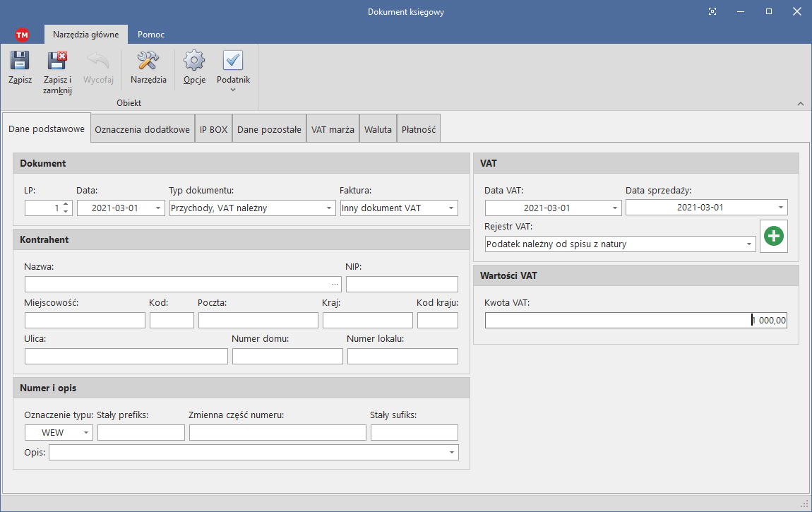812x512 pixels.
Task: Open the Faktura dropdown list
Action: [x=450, y=208]
